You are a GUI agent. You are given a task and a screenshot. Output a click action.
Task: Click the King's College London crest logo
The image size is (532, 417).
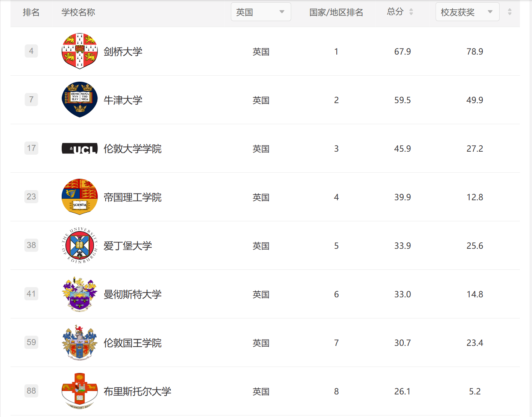pos(80,342)
